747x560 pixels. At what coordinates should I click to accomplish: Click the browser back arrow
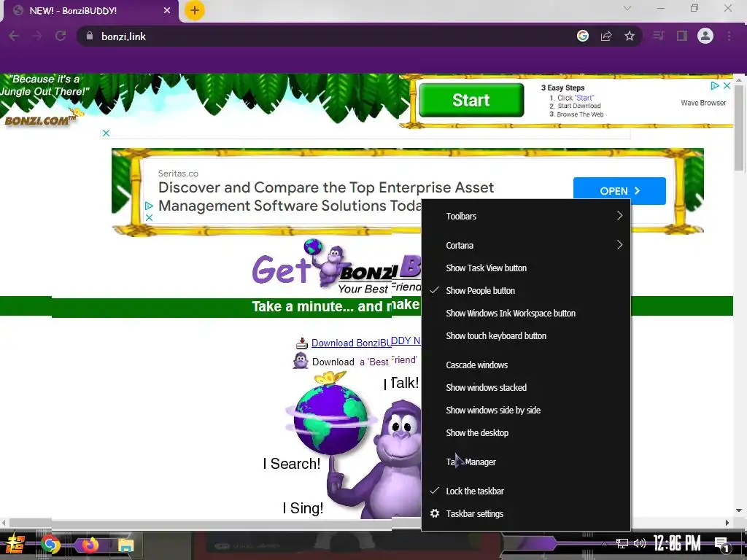(13, 36)
